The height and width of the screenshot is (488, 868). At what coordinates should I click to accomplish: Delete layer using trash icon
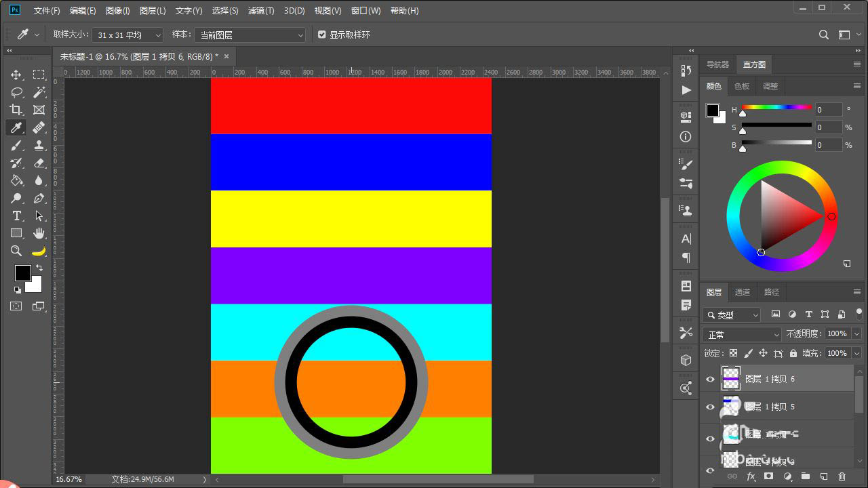pyautogui.click(x=842, y=477)
